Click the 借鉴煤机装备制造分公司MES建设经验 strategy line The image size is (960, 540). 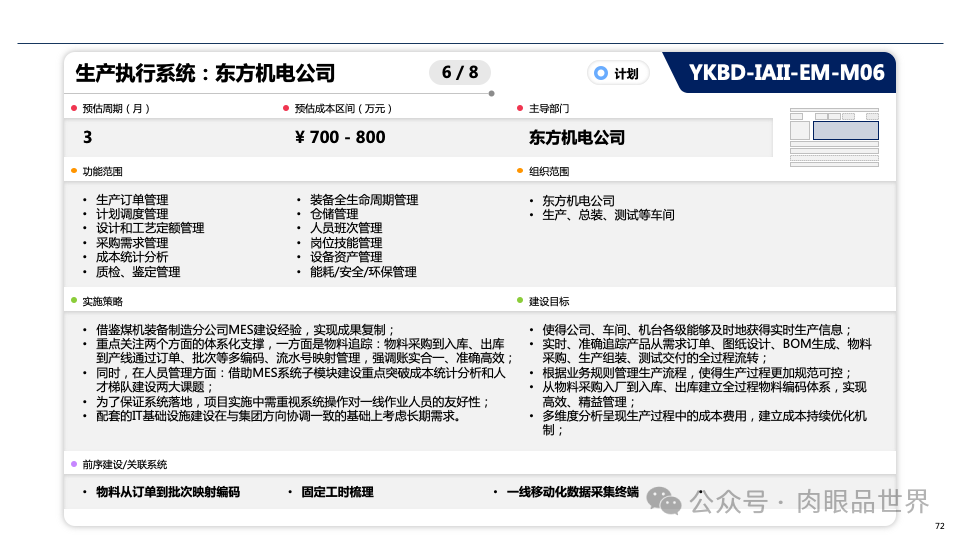[246, 330]
